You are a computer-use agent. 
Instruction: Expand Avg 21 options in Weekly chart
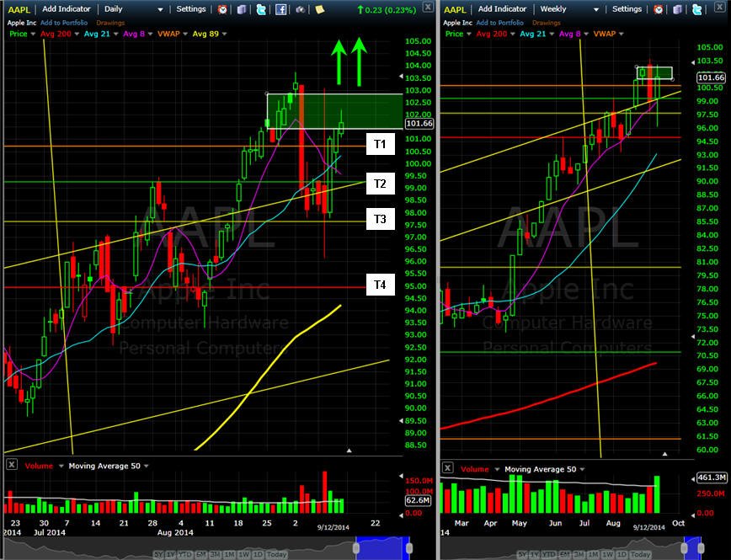point(551,34)
